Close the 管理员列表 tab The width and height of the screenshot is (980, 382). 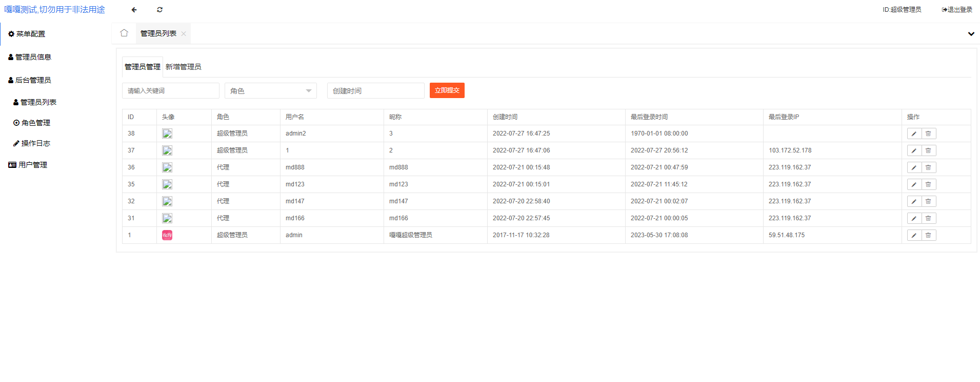184,34
